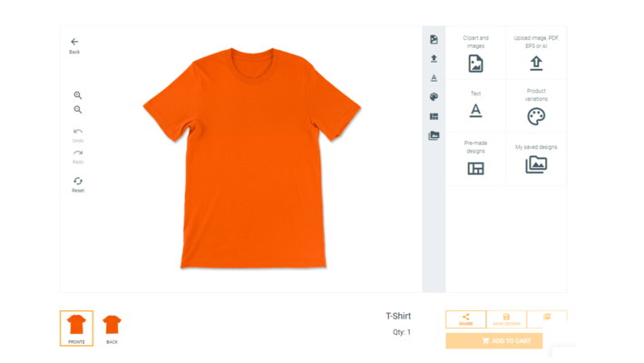Browse Pre-made designs tile
Screen dimensions: 644x363
coord(475,159)
